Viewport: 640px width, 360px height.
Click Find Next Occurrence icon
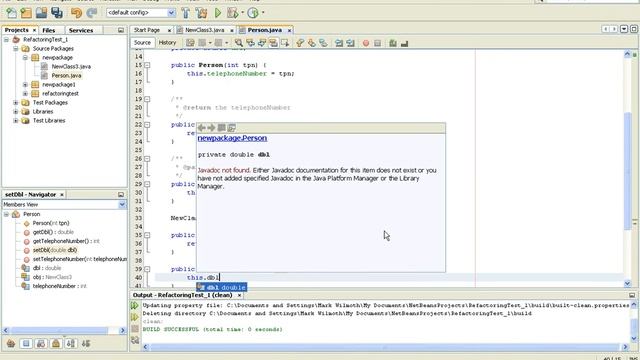262,43
